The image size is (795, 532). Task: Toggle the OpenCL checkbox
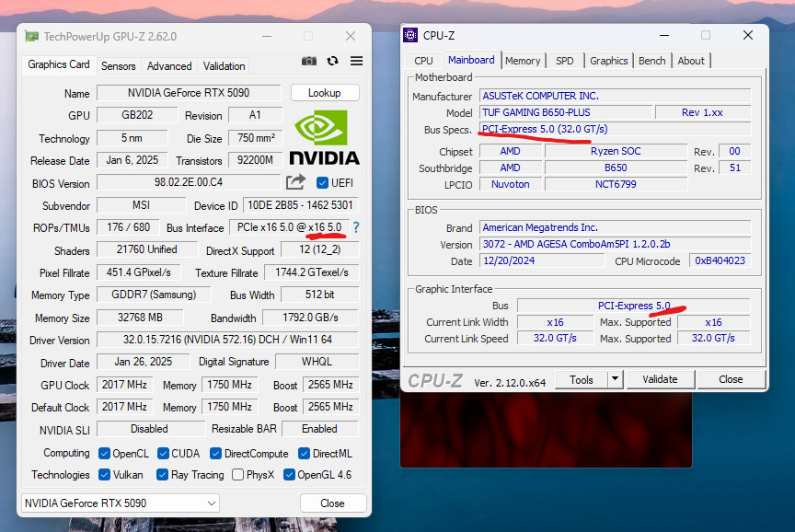point(104,454)
